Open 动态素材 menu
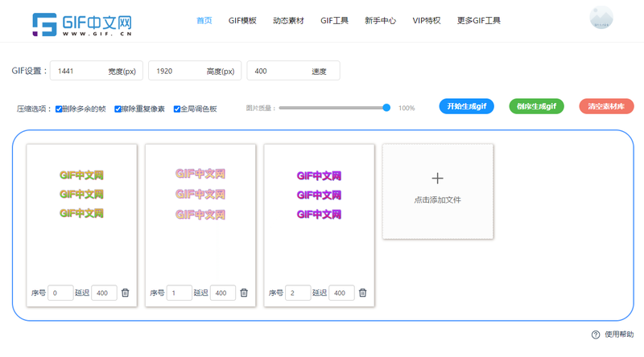 [x=288, y=21]
